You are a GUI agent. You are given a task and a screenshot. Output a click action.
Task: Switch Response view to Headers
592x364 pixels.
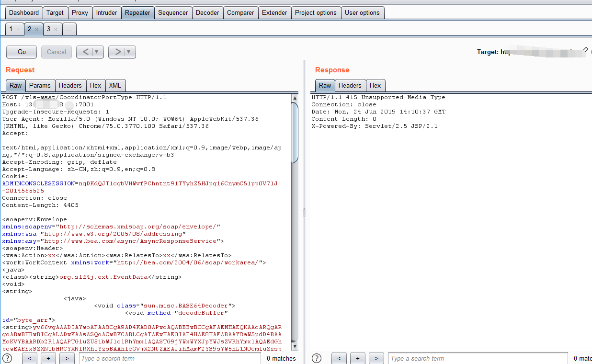350,85
